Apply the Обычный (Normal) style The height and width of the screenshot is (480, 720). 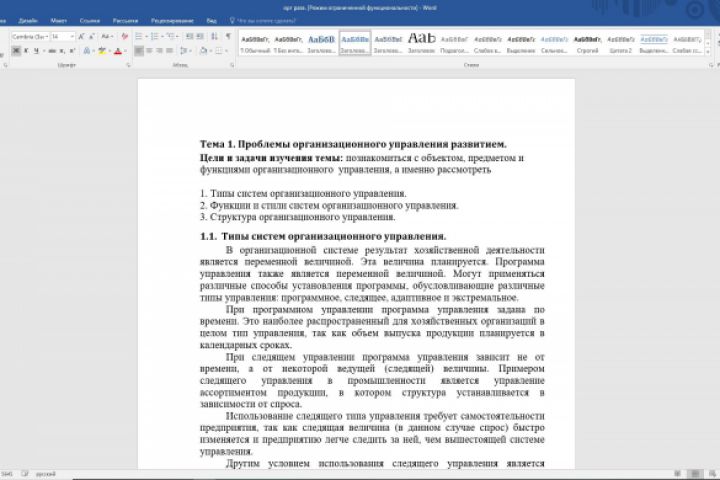pos(255,44)
